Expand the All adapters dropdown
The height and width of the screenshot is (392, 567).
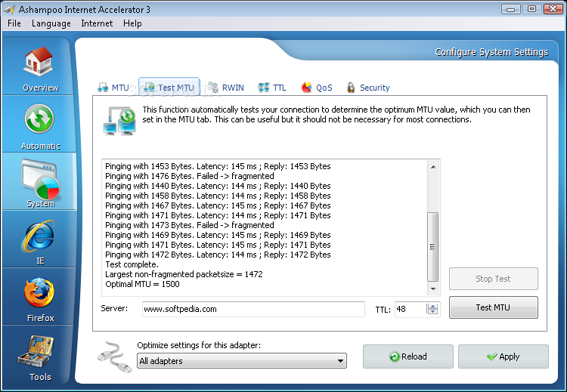pos(242,361)
